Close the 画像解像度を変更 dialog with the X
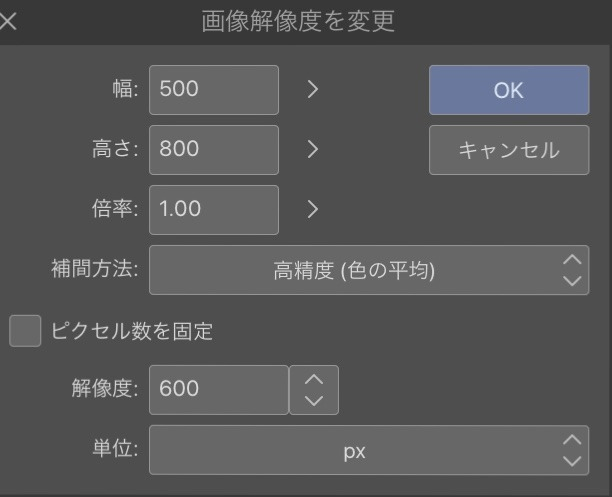This screenshot has height=497, width=612. tap(9, 21)
